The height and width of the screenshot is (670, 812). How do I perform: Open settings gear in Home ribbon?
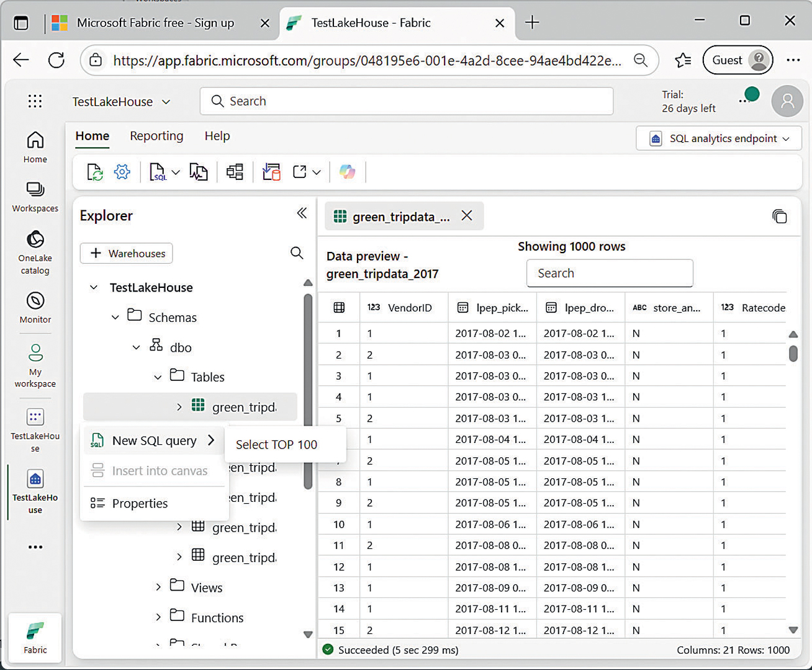tap(122, 172)
